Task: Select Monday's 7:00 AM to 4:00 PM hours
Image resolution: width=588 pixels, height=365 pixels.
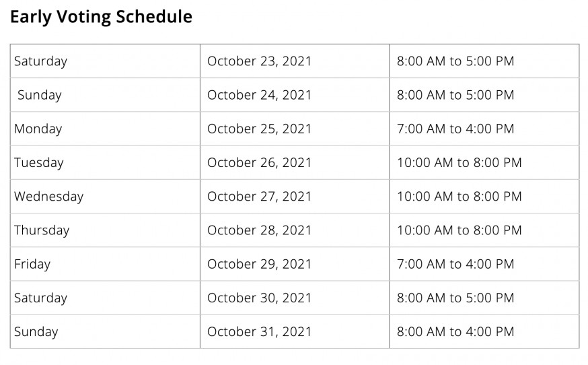Action: (x=484, y=129)
